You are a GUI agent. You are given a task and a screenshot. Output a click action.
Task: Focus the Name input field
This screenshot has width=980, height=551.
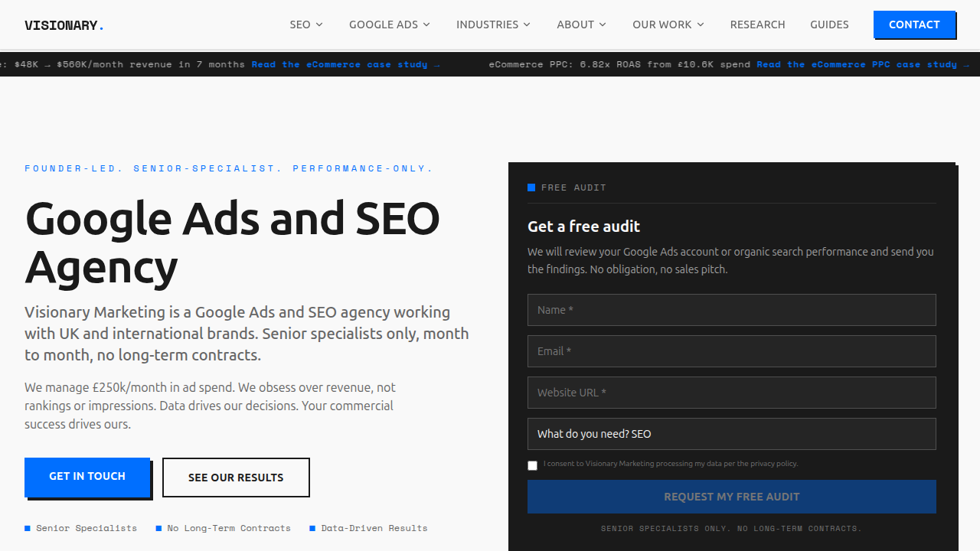click(x=732, y=310)
